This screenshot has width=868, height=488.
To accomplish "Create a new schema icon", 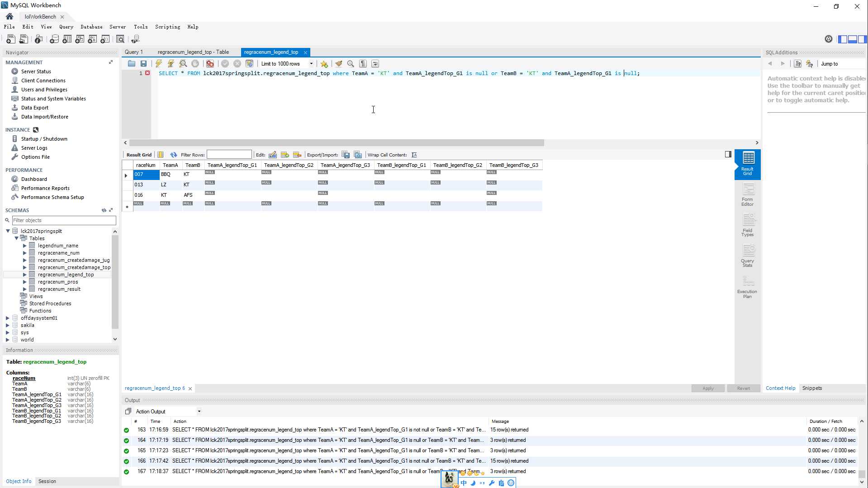I will click(54, 39).
